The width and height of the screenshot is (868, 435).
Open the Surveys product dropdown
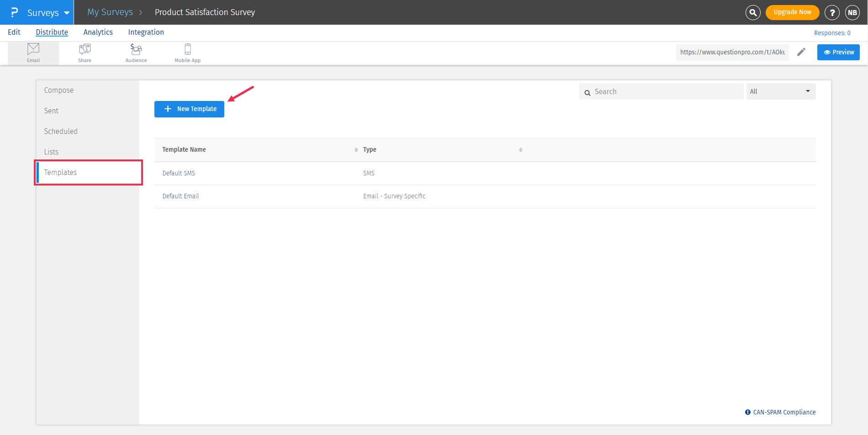click(x=48, y=13)
